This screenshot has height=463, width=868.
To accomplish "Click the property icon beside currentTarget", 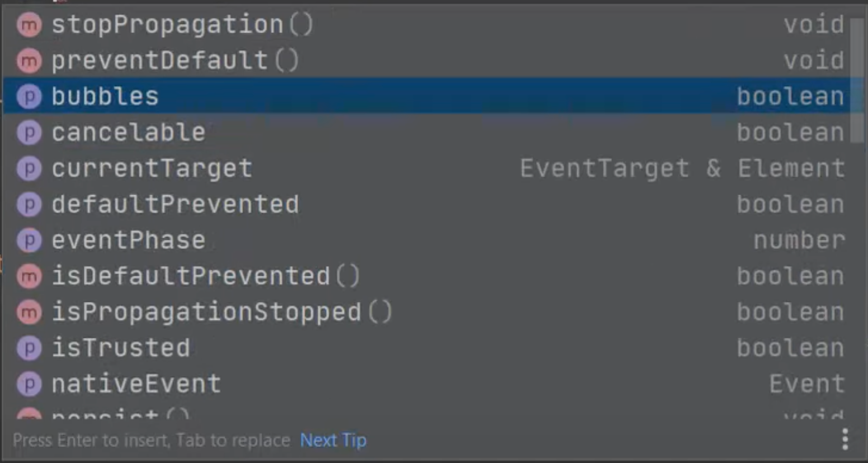I will click(29, 168).
